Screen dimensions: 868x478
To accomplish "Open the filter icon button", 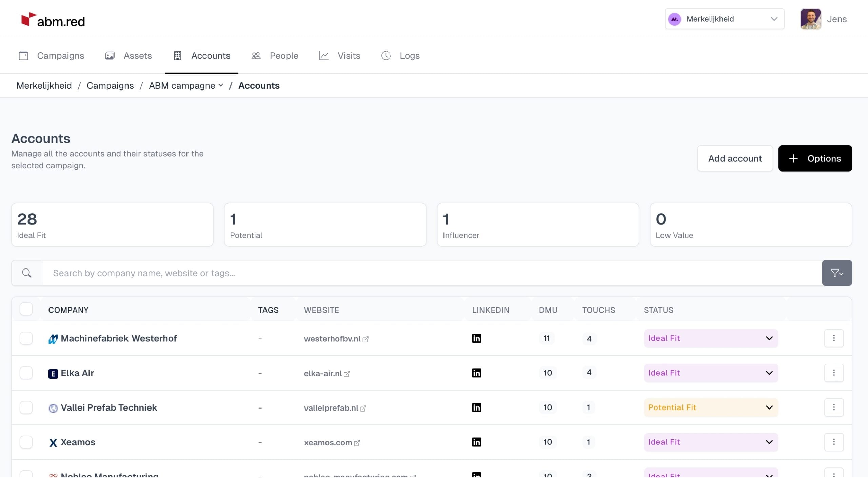I will [836, 273].
